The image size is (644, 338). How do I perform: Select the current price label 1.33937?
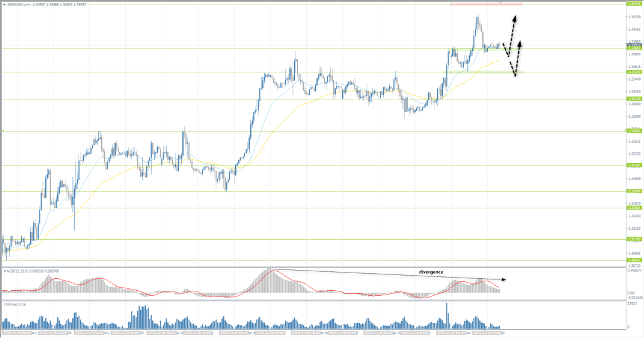point(633,45)
